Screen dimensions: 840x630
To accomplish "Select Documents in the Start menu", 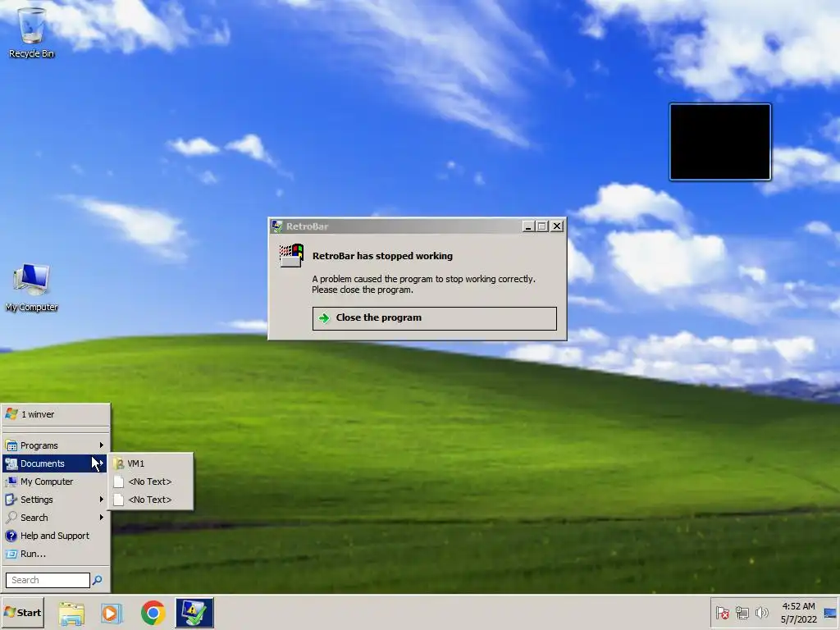I will [56, 463].
